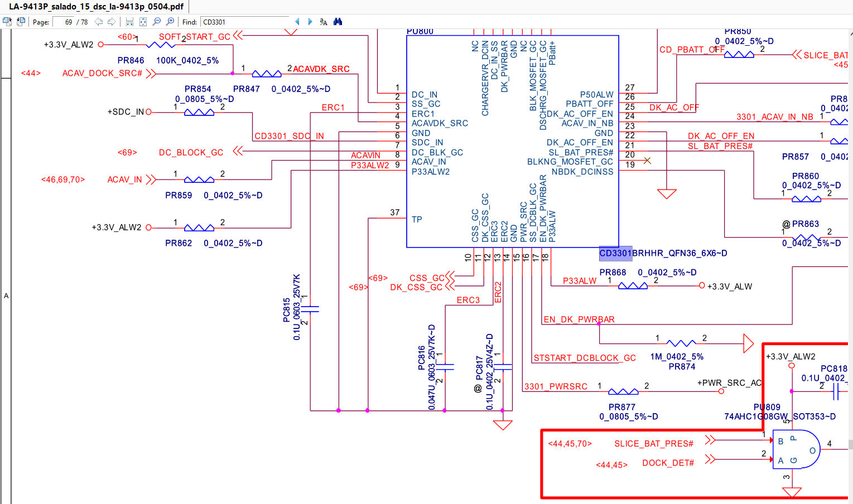Click the CD3301_SDC_IN net label
The image size is (853, 504).
tap(289, 136)
